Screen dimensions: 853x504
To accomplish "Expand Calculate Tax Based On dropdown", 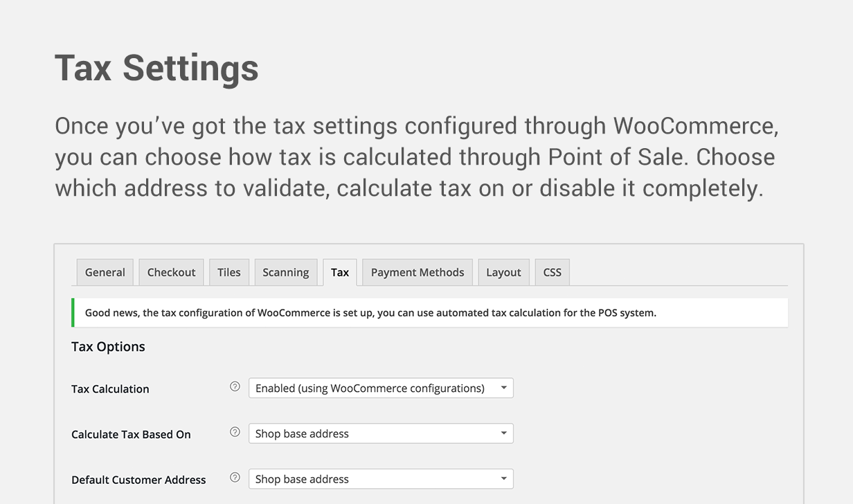I will click(381, 433).
